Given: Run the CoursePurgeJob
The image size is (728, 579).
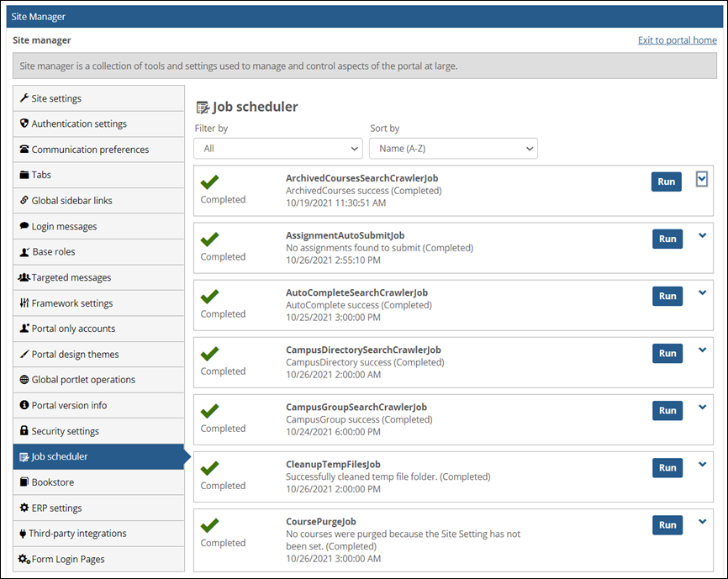Looking at the screenshot, I should coord(667,524).
